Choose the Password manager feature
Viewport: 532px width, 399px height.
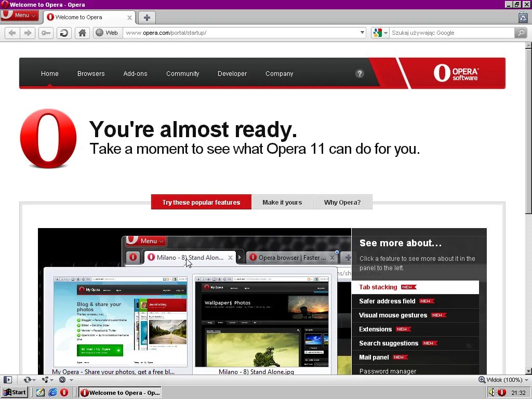point(415,370)
